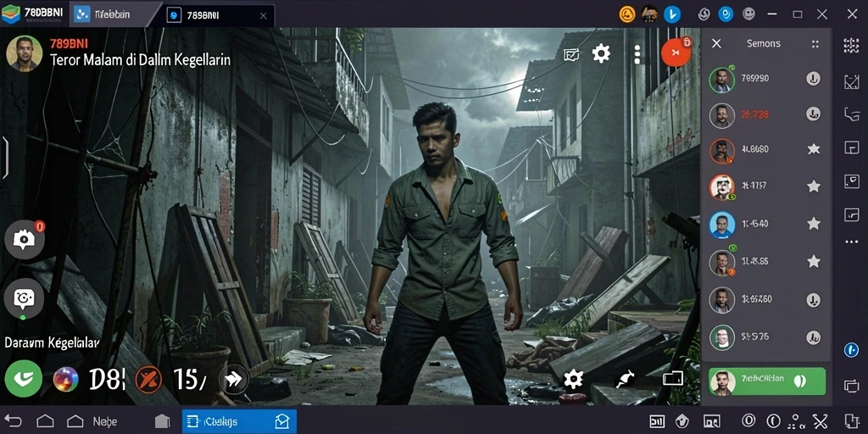Open the three-dot overflow menu beside the top gear
The width and height of the screenshot is (868, 434).
(637, 54)
